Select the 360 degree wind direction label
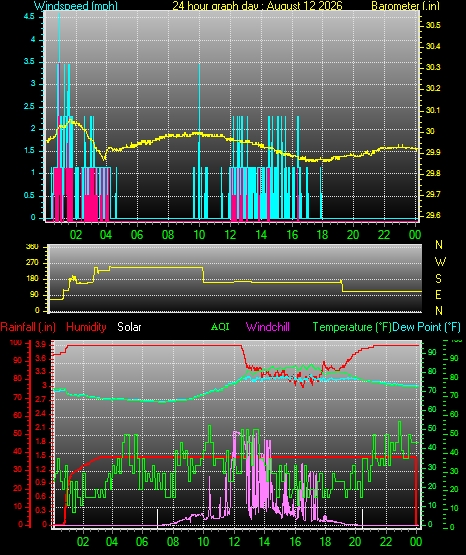The height and width of the screenshot is (555, 466). pyautogui.click(x=32, y=247)
